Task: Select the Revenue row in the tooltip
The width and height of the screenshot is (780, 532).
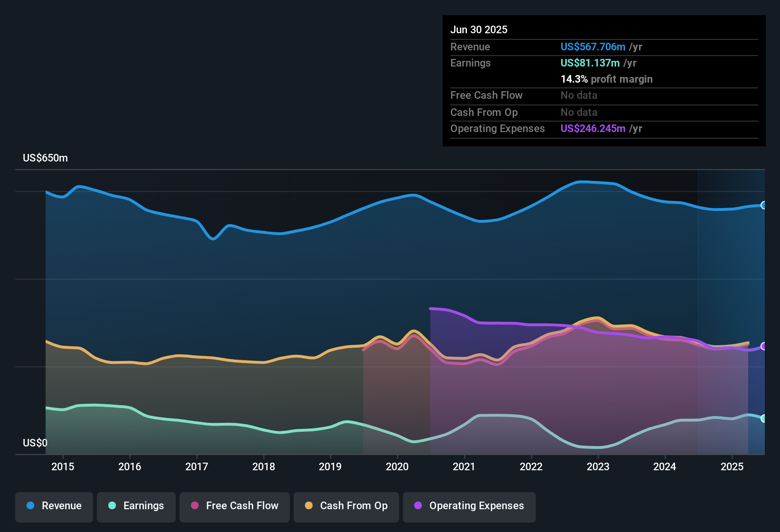Action: [x=546, y=47]
